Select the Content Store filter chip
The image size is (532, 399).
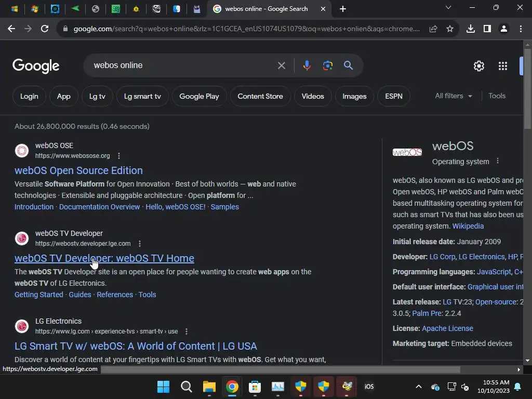coord(260,96)
